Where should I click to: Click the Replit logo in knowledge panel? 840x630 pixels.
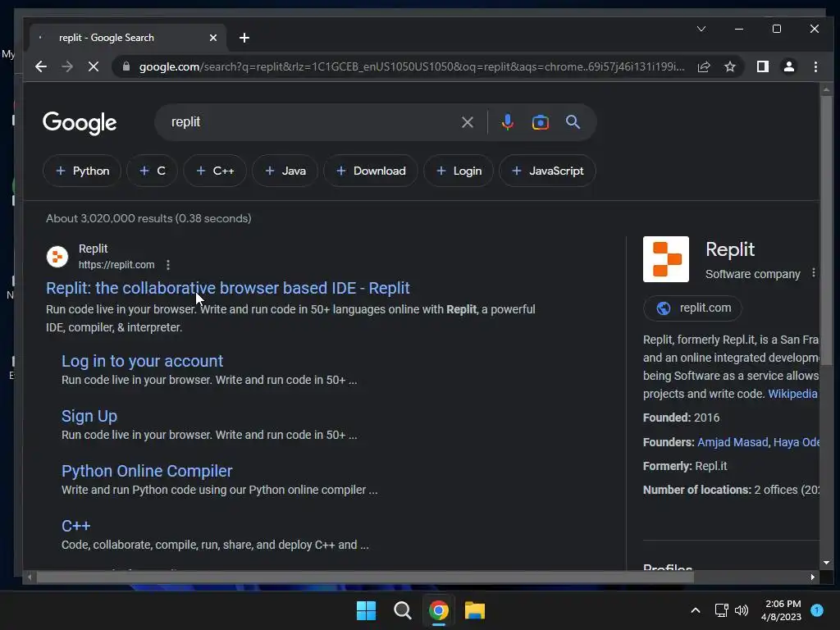[666, 259]
